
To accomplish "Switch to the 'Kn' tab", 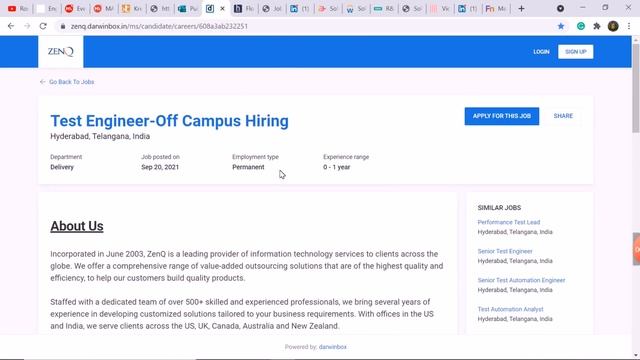I will pos(132,9).
